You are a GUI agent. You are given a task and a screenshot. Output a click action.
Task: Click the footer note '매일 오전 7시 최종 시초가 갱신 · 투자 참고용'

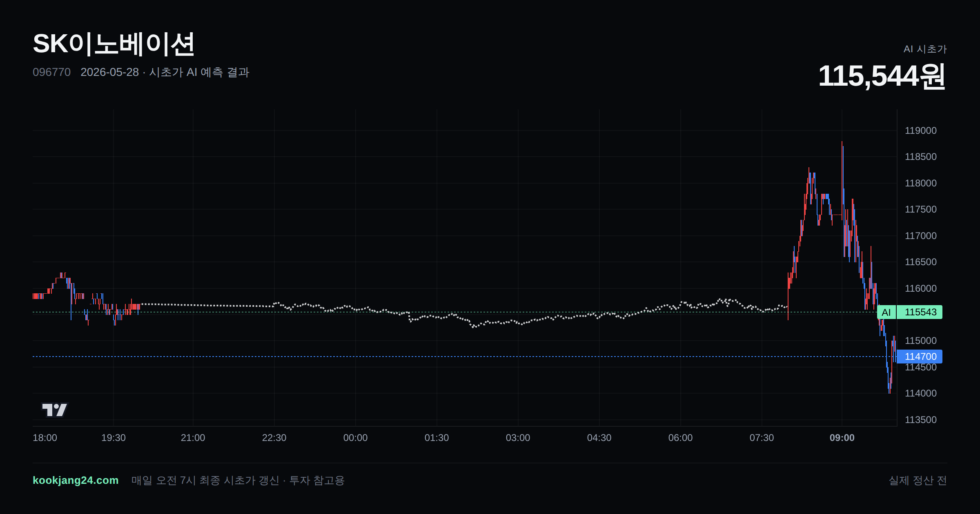click(x=238, y=481)
